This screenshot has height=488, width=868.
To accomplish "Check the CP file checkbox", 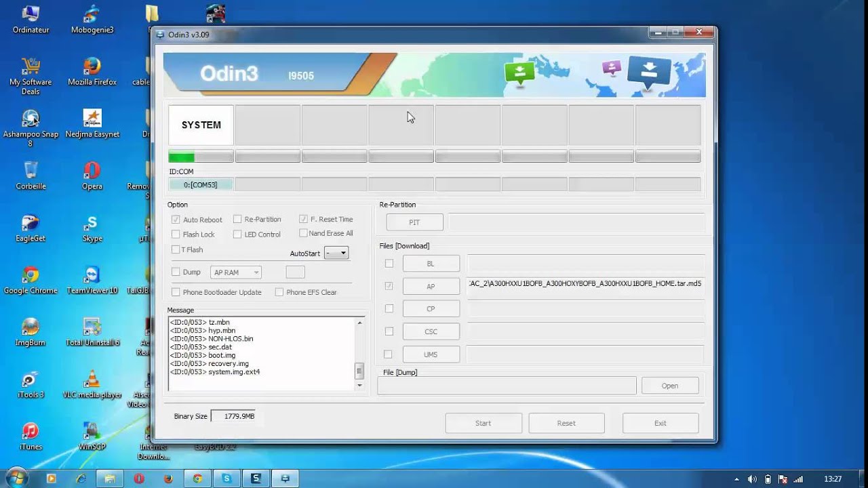I will (389, 308).
